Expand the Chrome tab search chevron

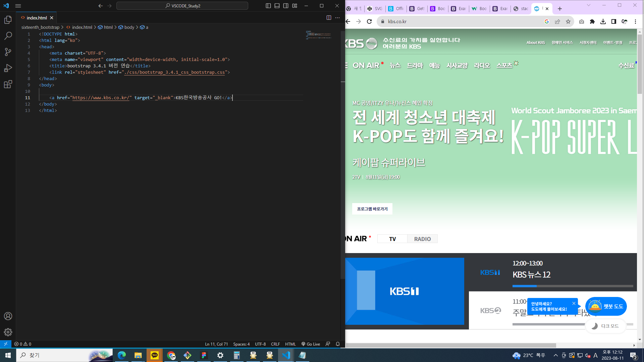(x=588, y=5)
